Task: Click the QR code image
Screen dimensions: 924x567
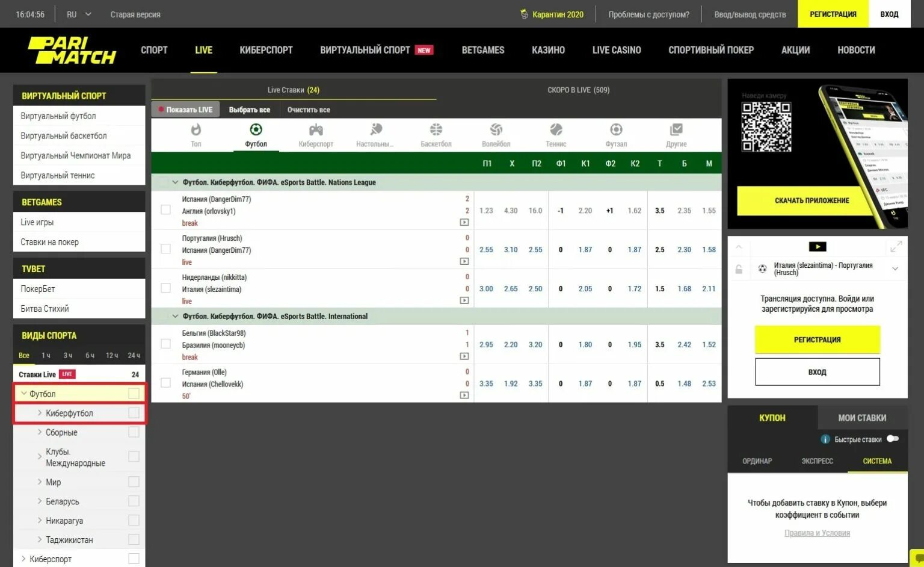Action: [766, 126]
